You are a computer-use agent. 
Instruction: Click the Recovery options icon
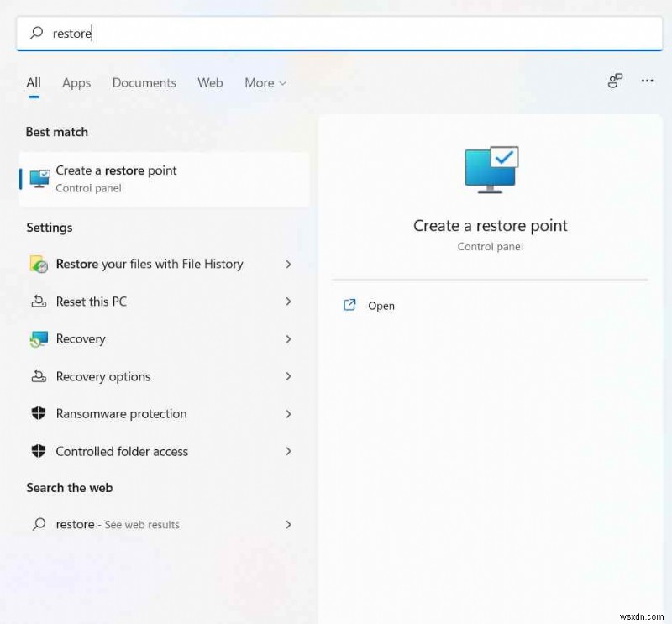[39, 376]
